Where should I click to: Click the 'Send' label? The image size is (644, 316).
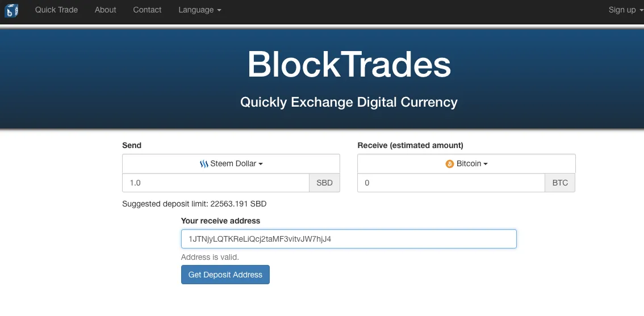point(132,145)
